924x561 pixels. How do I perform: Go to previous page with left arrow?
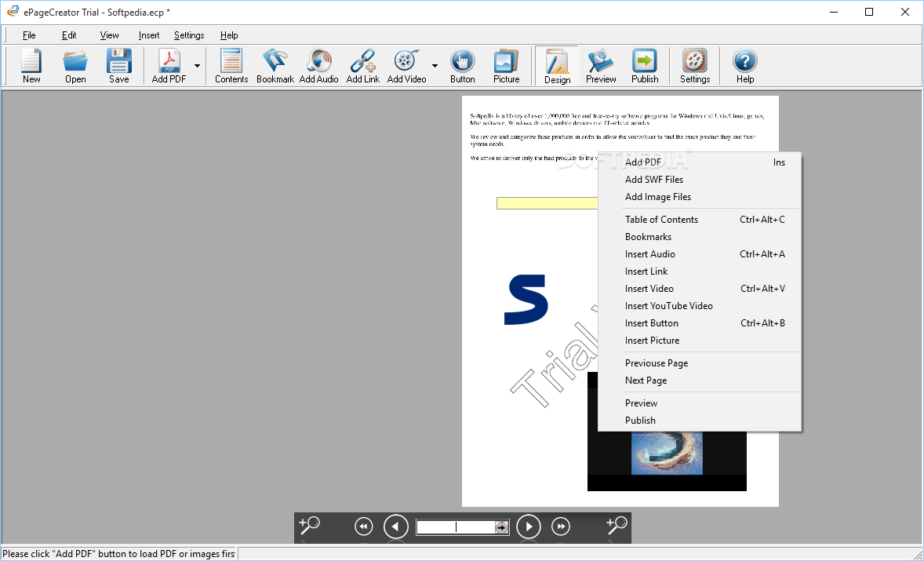tap(396, 526)
